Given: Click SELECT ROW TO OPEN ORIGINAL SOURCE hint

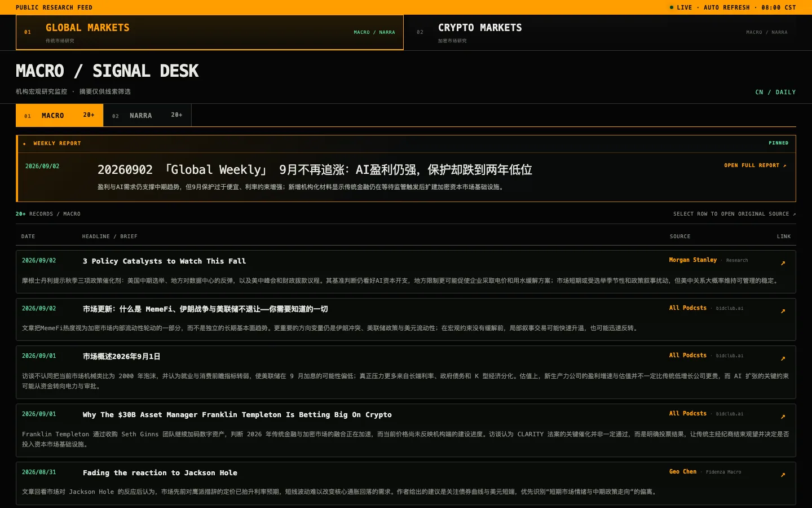Looking at the screenshot, I should pos(734,214).
